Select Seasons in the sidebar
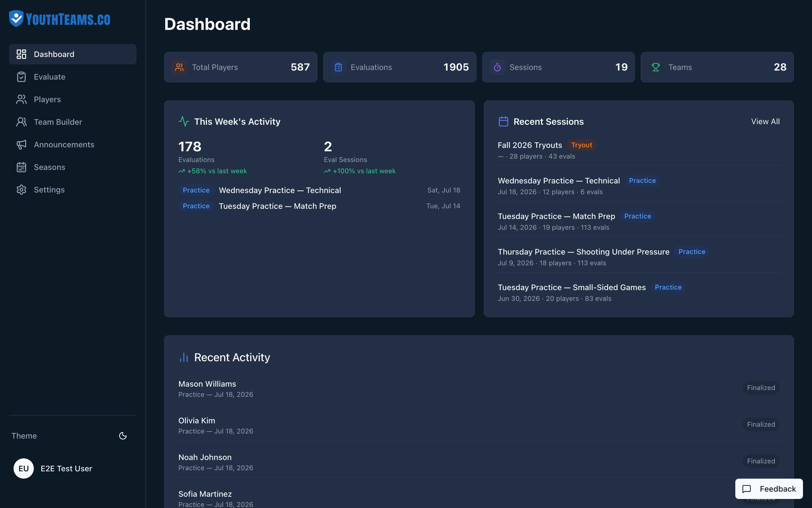This screenshot has width=812, height=508. (x=72, y=167)
